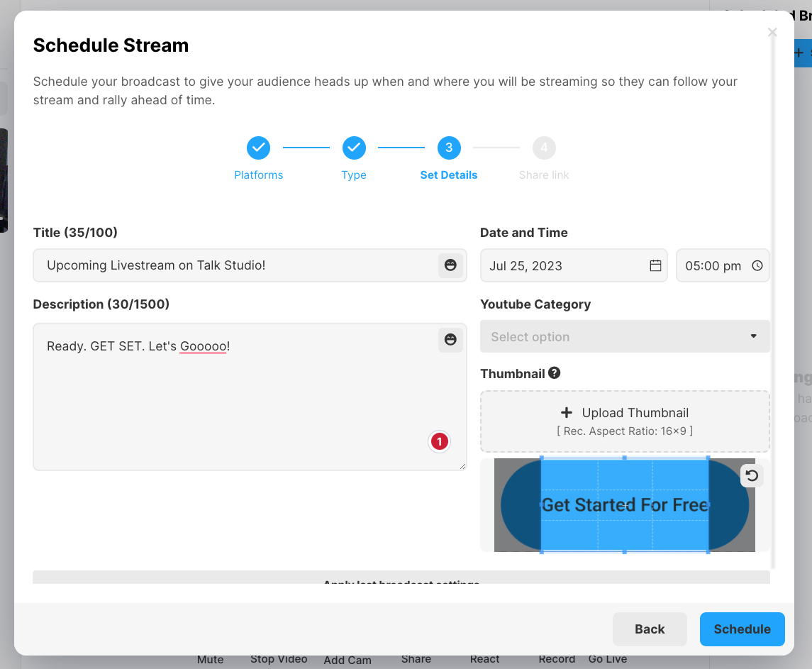Open emoji picker for the Title field
Viewport: 812px width, 669px height.
pyautogui.click(x=450, y=265)
